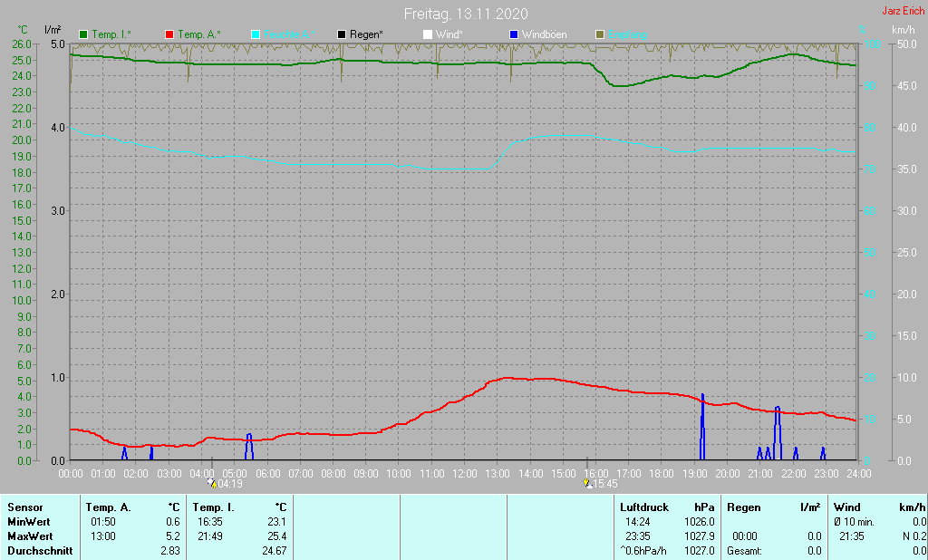This screenshot has height=560, width=928.
Task: Click the chart title 'Freitag, 13.11.2020'
Action: tap(466, 14)
